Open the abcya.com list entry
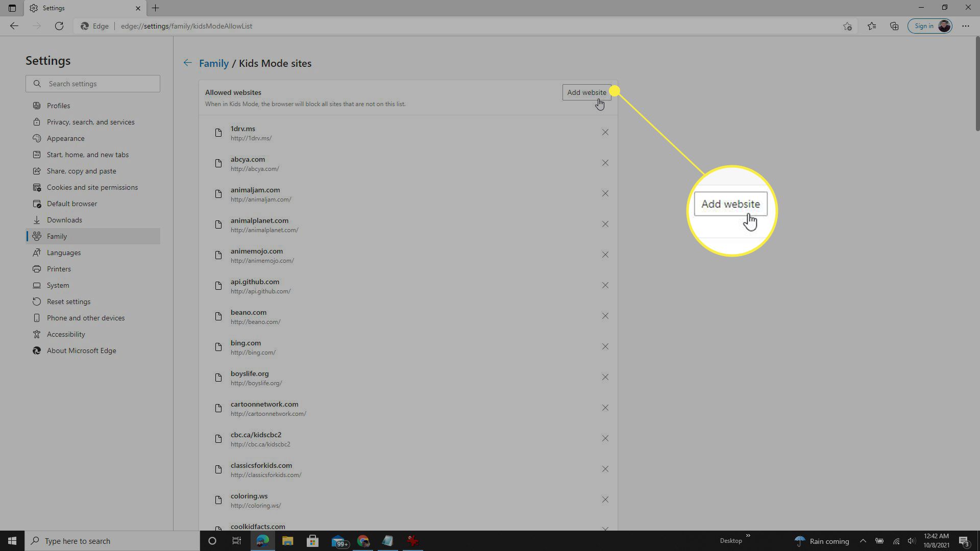 click(408, 163)
